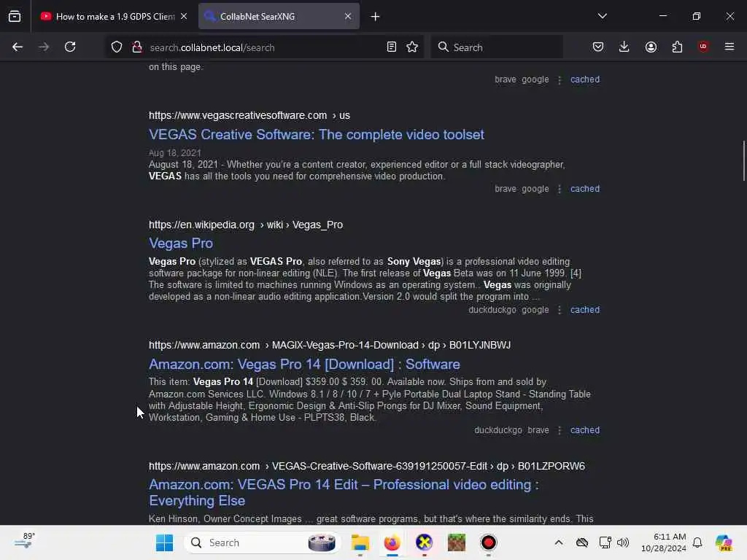Click amazon.com MAGIX-Vegas-Pro-14-Download URL text

[330, 345]
